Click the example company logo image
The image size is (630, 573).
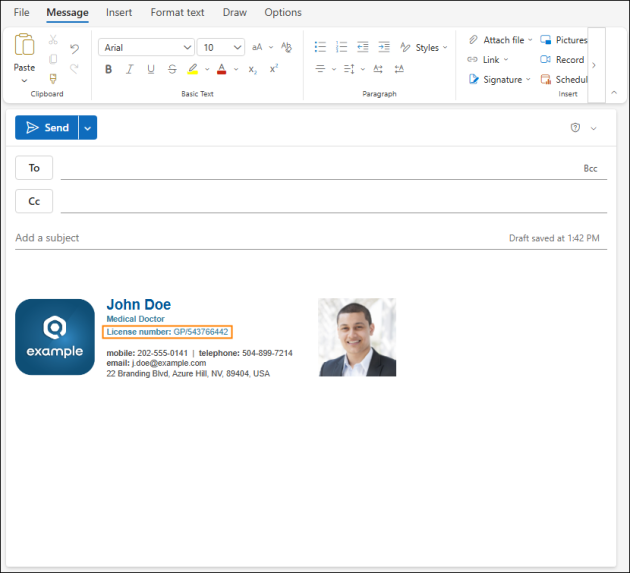point(55,337)
